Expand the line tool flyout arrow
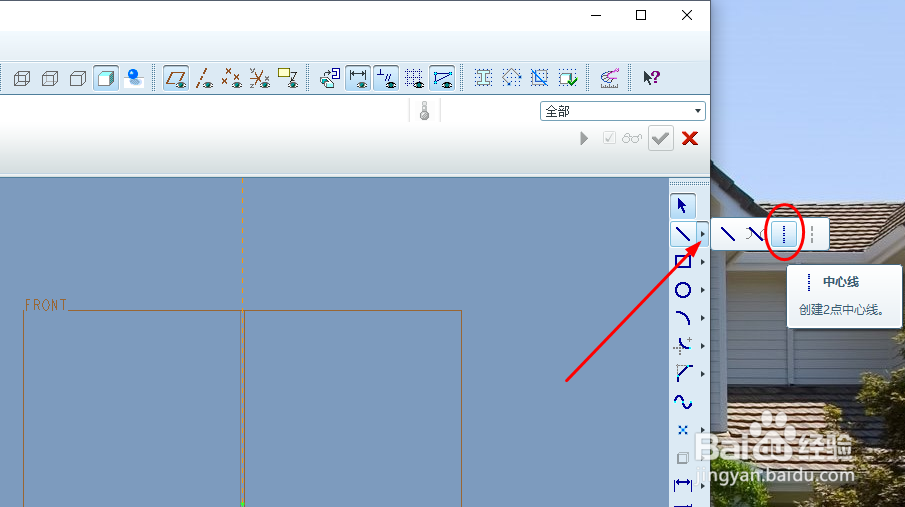Viewport: 905px width, 507px height. pos(702,234)
